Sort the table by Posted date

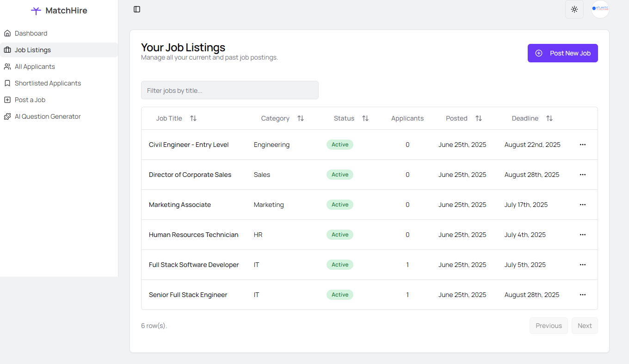pyautogui.click(x=479, y=118)
